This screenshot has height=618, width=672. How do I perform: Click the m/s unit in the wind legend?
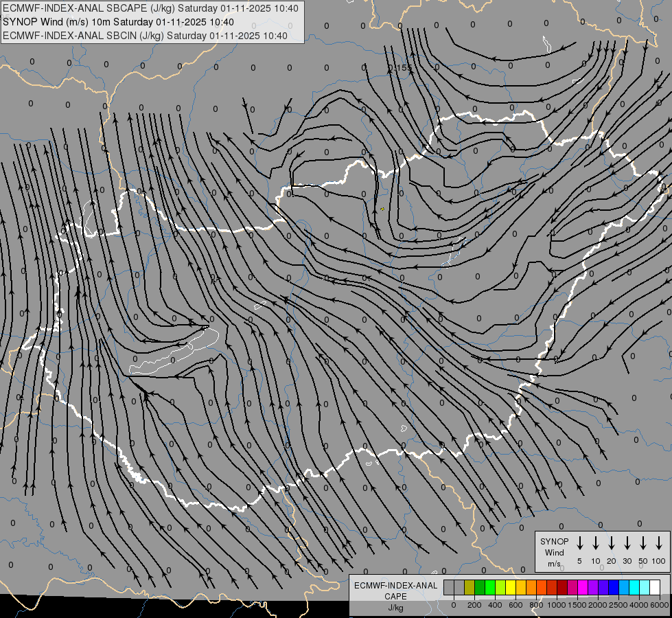coord(554,564)
